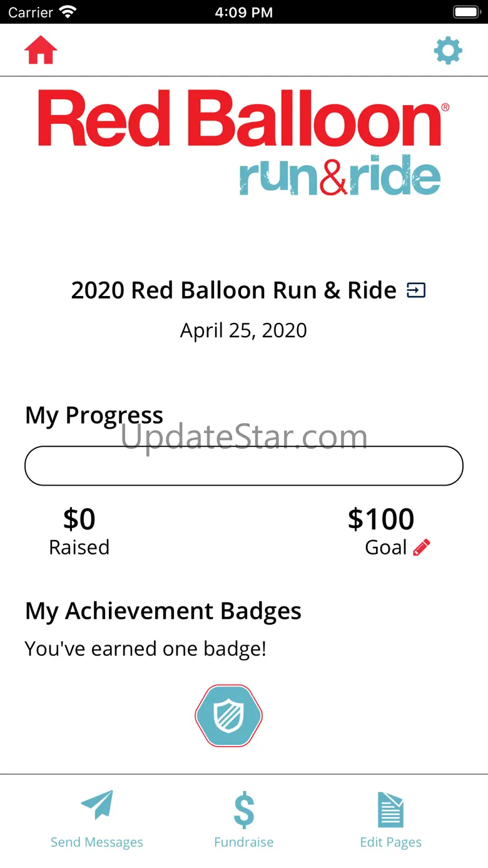
Task: Click the event switch icon beside title
Action: coord(416,290)
